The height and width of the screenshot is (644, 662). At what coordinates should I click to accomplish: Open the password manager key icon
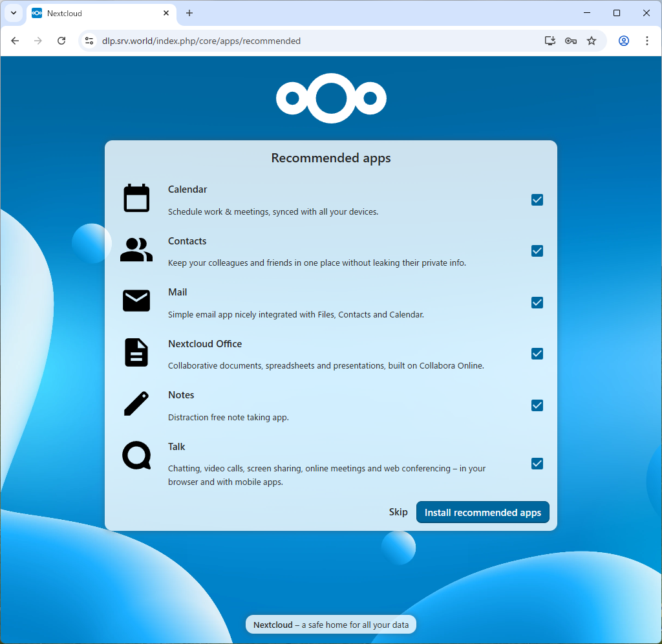pyautogui.click(x=571, y=41)
